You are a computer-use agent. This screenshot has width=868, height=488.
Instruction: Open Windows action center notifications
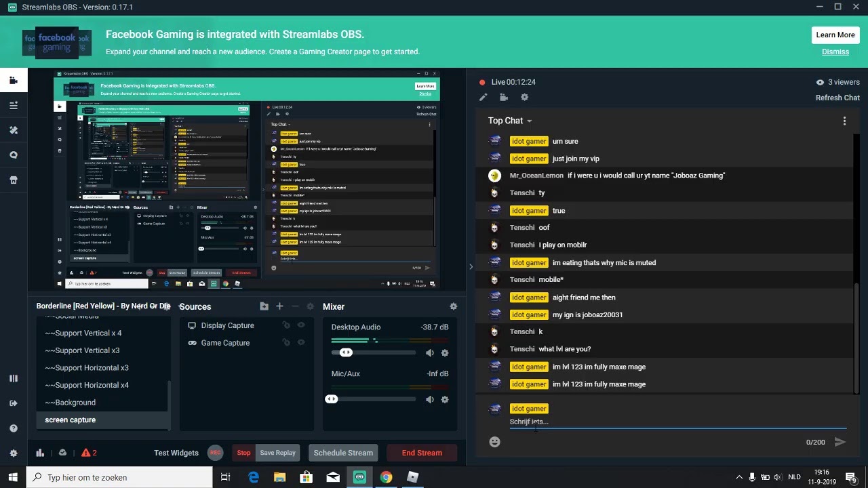pyautogui.click(x=851, y=477)
